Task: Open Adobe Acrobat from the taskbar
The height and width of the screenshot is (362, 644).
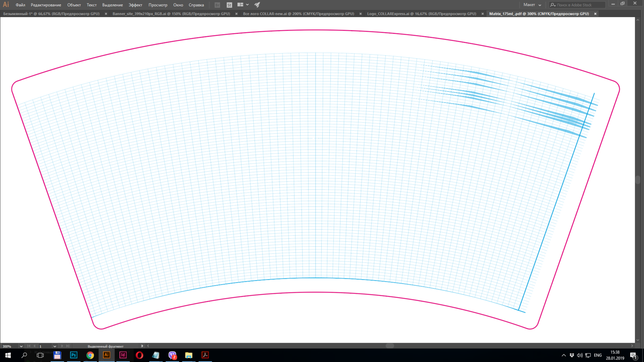Action: 205,355
